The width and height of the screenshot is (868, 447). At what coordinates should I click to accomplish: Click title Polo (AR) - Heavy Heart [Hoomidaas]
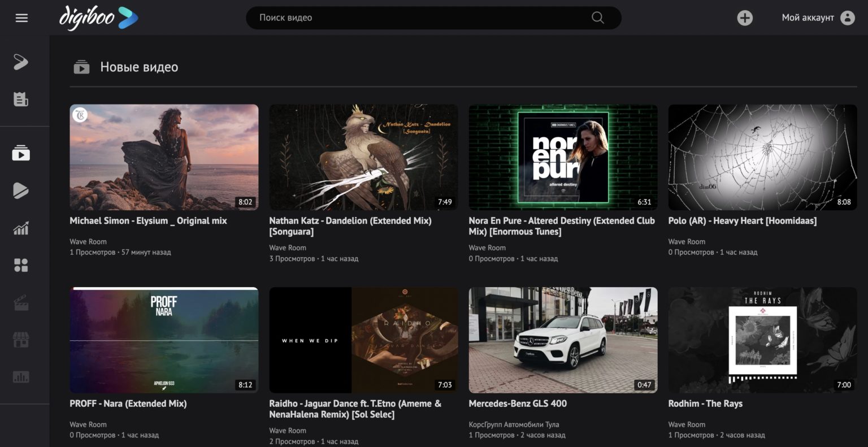coord(743,221)
